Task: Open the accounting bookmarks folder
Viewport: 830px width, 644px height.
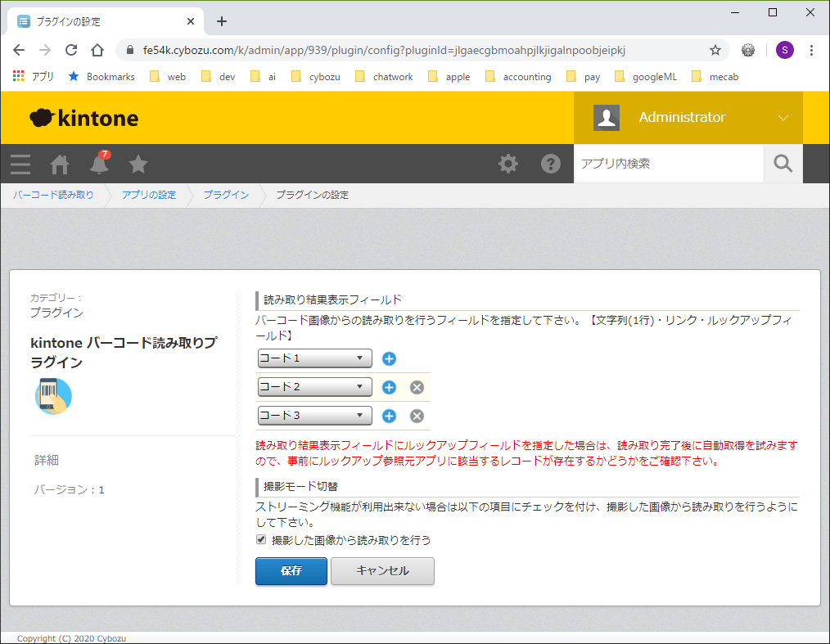Action: tap(518, 77)
